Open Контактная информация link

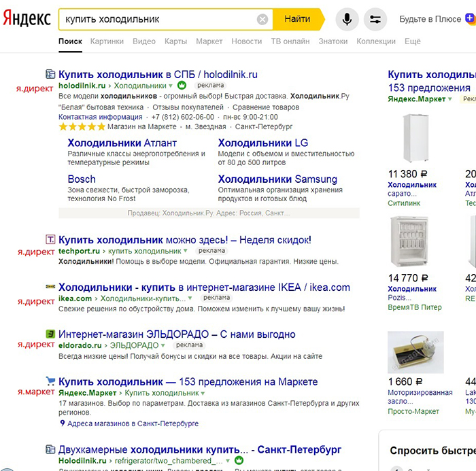[101, 117]
